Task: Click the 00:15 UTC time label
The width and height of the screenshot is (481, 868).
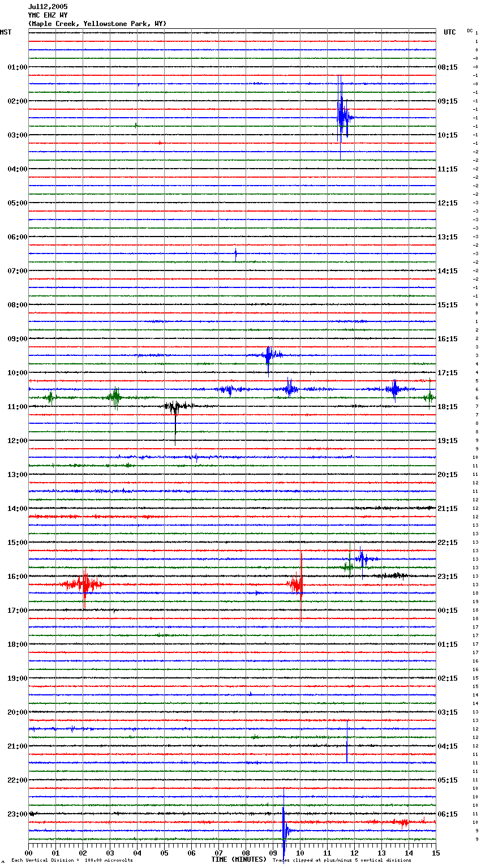Action: pos(448,611)
